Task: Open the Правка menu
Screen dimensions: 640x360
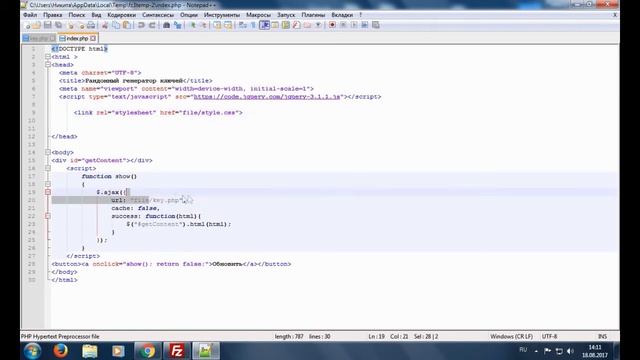Action: (x=53, y=15)
